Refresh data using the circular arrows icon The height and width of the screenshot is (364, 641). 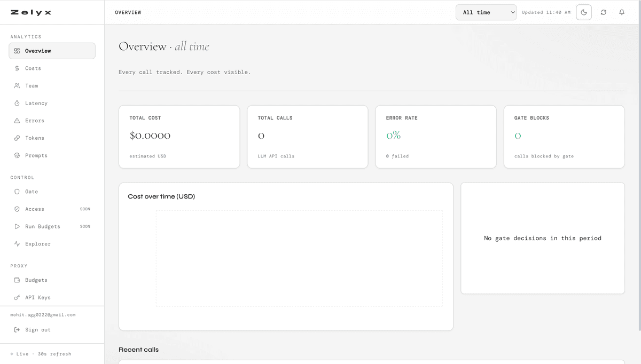click(x=604, y=12)
